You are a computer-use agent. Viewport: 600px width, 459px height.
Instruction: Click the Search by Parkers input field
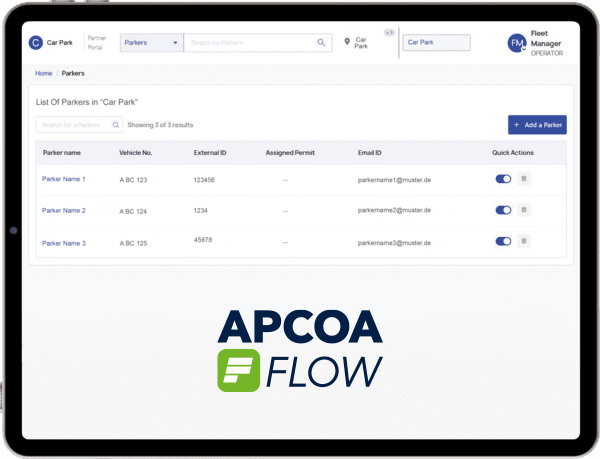click(250, 43)
